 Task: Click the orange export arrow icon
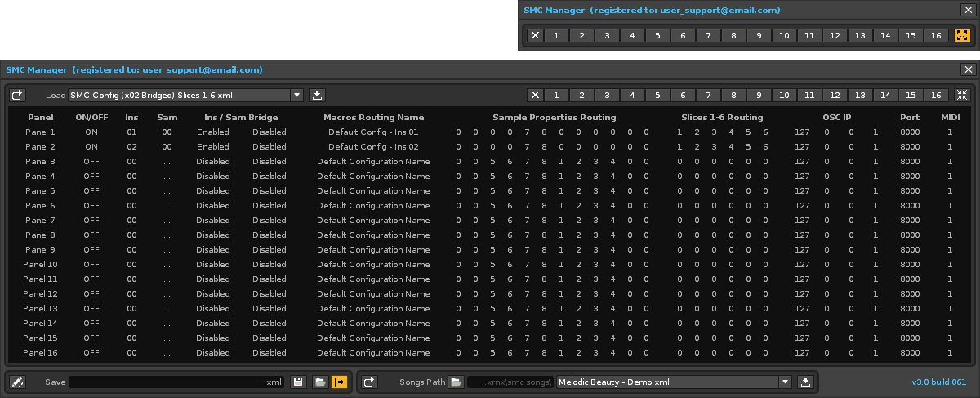[x=339, y=382]
